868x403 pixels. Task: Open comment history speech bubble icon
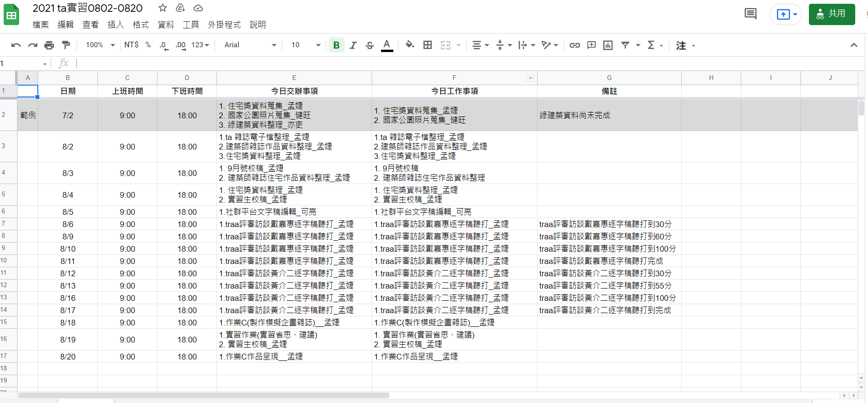pyautogui.click(x=750, y=14)
